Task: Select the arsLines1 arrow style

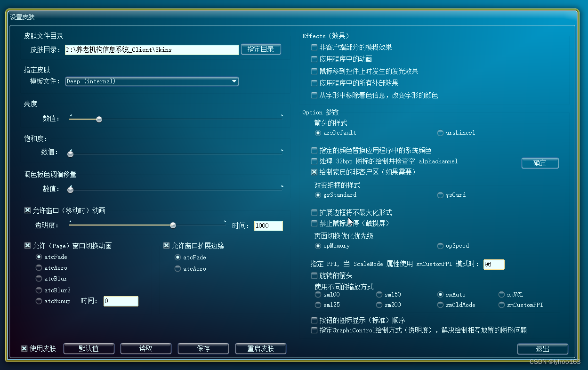Action: click(x=440, y=133)
